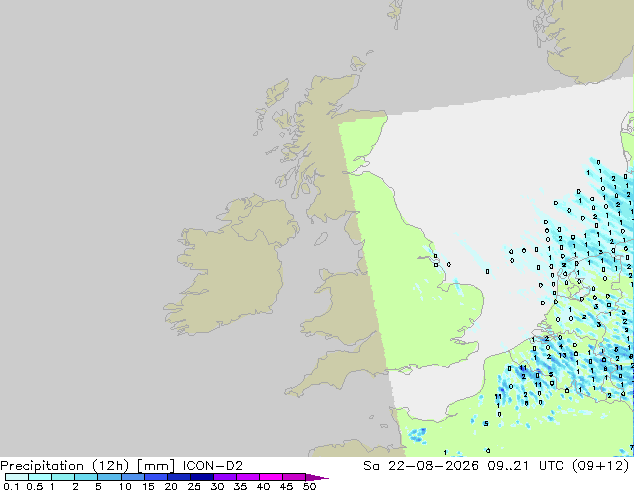Choose the 20 mm dark blue legend swatch

point(179,477)
